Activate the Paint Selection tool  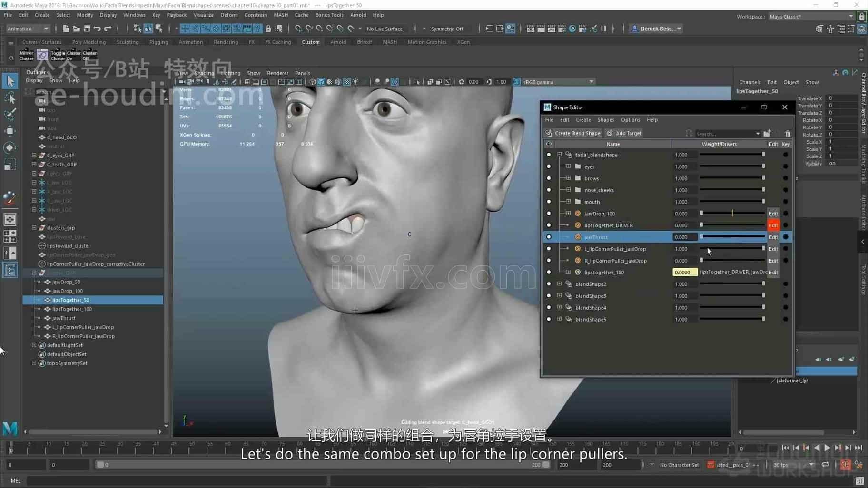[x=10, y=114]
